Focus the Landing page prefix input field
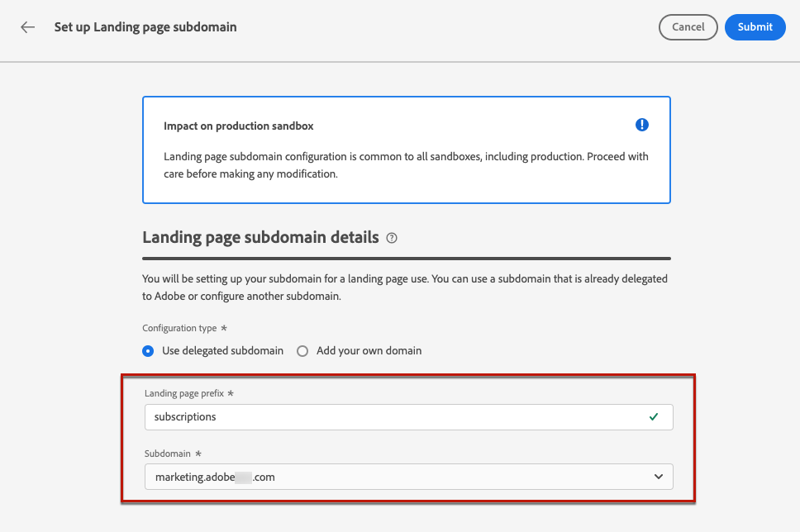The width and height of the screenshot is (800, 532). [x=397, y=417]
